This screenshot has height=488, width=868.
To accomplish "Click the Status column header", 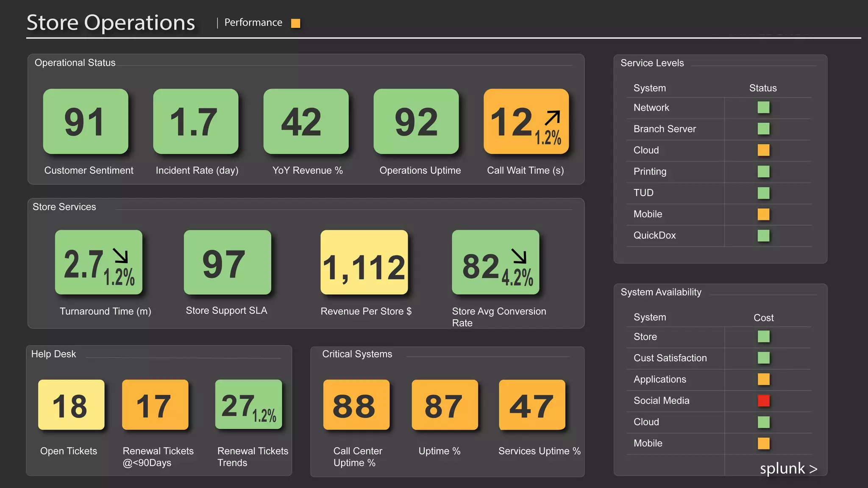I will 762,88.
